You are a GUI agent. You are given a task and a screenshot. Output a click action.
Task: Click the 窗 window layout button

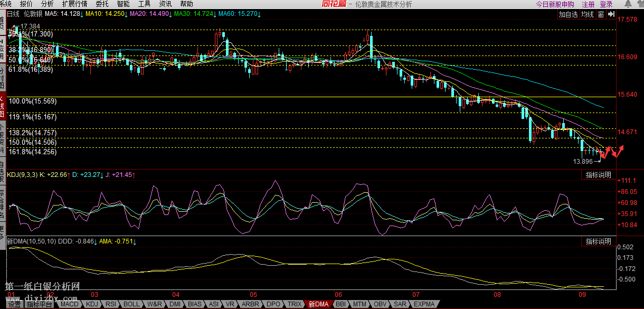tap(601, 15)
